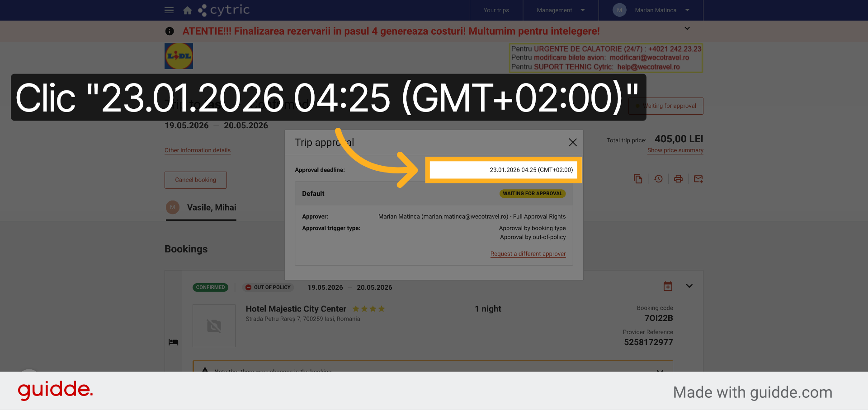
Task: Open Other information details link
Action: click(x=198, y=150)
